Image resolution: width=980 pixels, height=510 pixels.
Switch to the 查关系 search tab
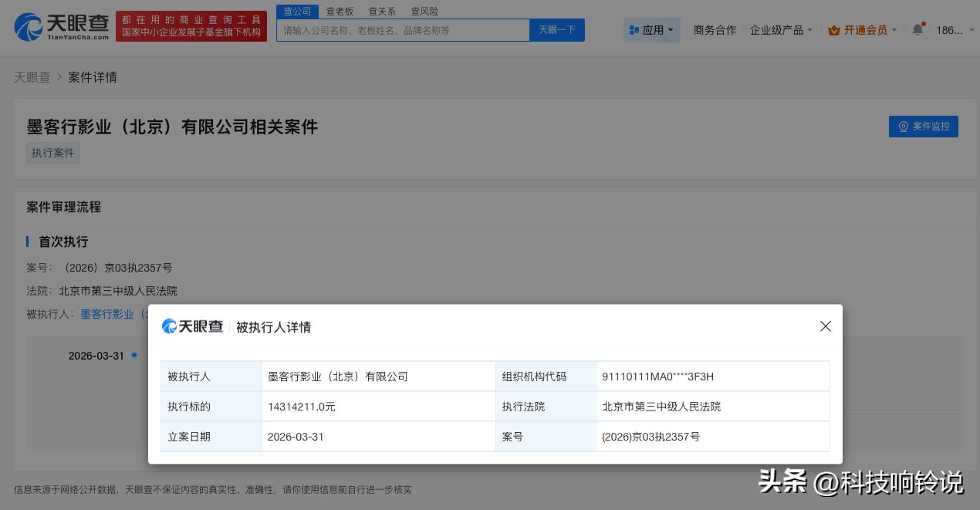tap(381, 11)
